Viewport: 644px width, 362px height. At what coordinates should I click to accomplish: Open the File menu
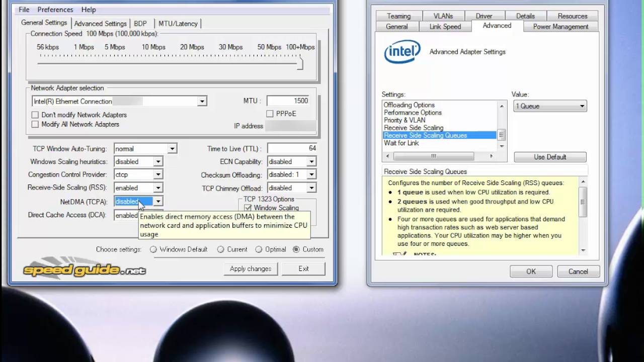point(24,10)
